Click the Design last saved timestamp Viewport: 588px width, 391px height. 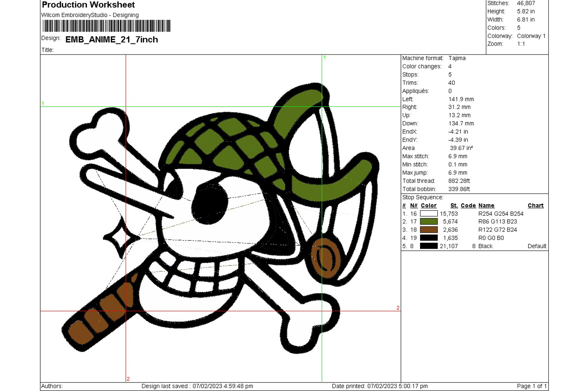(197, 386)
